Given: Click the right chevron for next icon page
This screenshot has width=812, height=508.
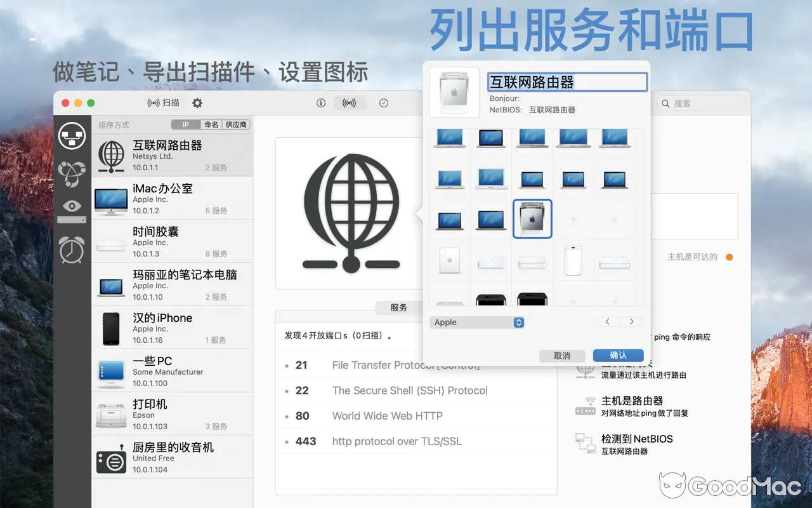Looking at the screenshot, I should (631, 321).
